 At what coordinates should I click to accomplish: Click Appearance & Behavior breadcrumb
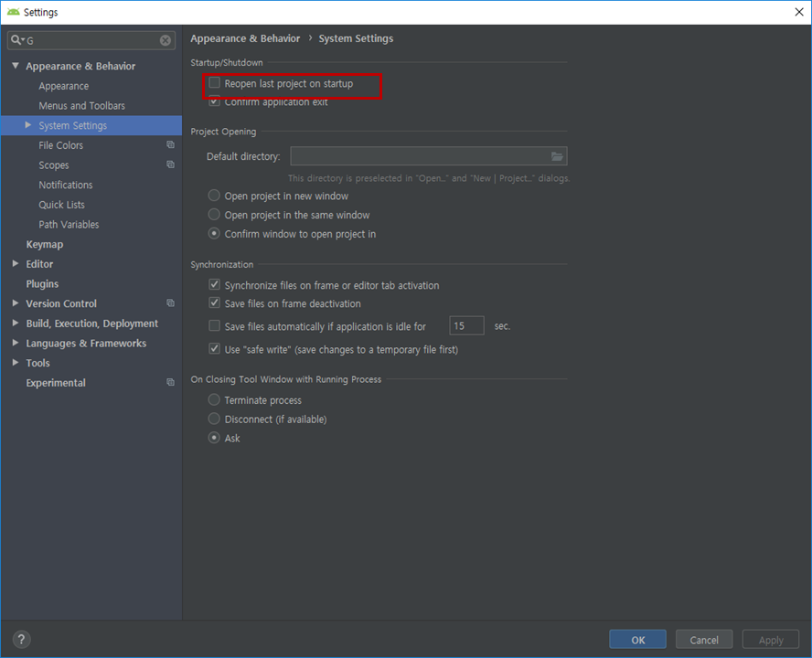coord(245,38)
